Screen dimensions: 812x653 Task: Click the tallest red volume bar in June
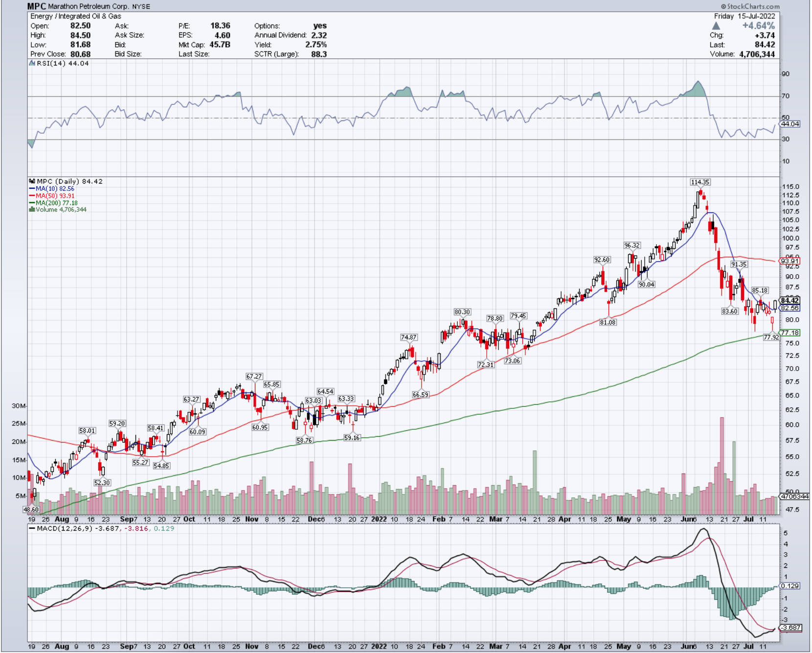point(722,466)
